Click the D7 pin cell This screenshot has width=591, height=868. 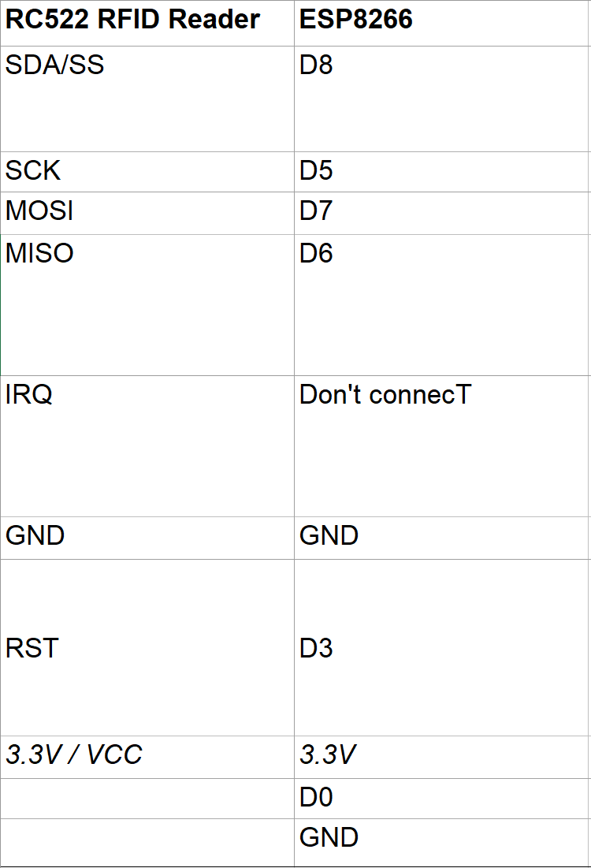click(317, 211)
